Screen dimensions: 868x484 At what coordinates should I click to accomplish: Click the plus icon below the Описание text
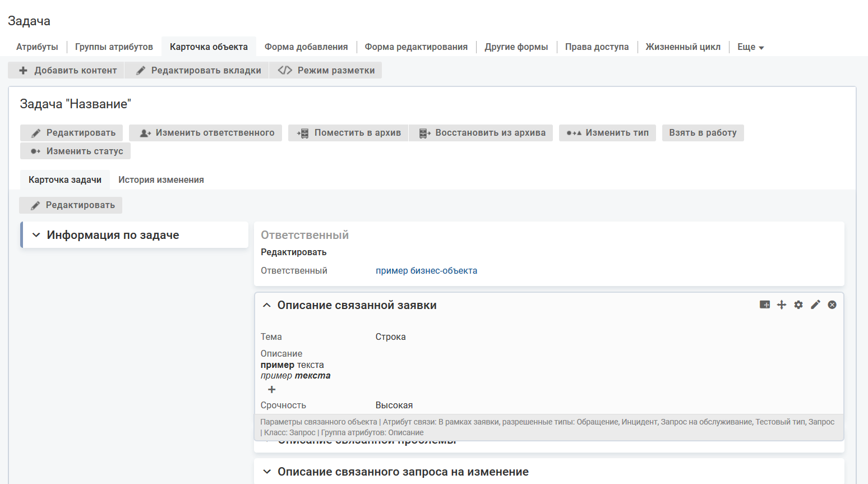tap(272, 390)
